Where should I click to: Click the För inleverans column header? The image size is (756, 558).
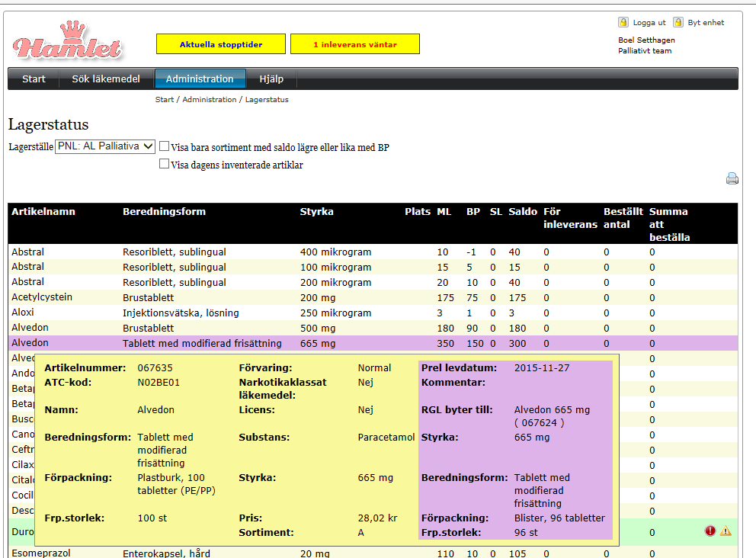570,218
